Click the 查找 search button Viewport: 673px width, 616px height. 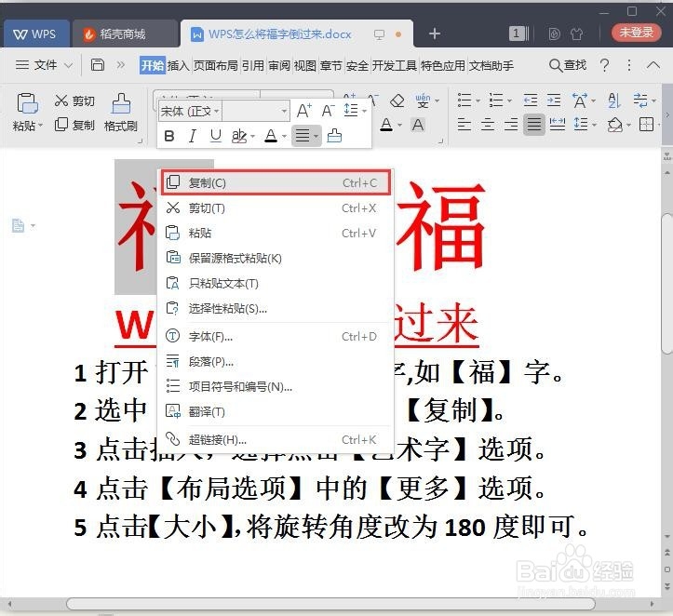(x=568, y=65)
